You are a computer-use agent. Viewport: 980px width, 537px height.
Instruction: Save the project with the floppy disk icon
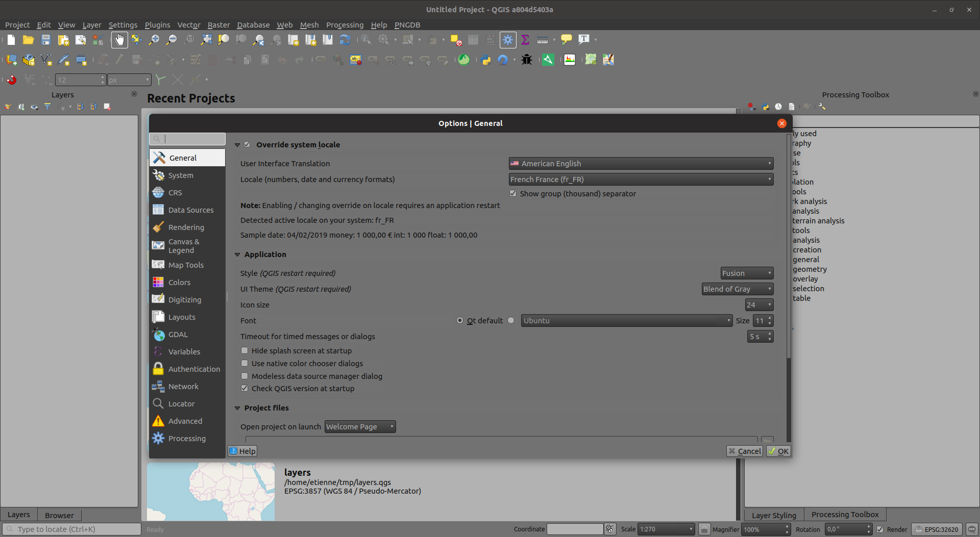46,40
